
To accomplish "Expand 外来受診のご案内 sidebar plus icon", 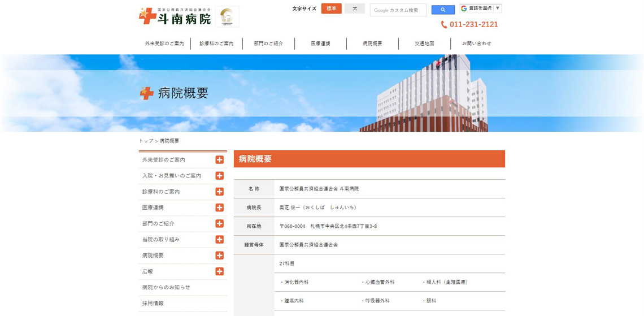I will click(x=219, y=160).
